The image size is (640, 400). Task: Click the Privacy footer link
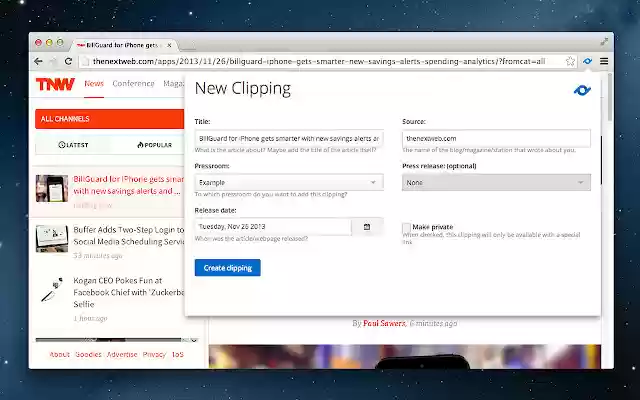154,354
